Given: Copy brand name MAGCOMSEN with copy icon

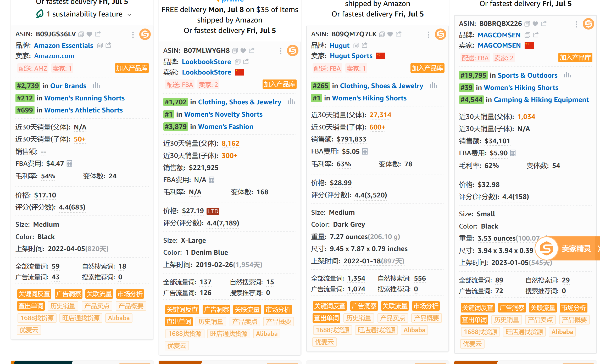Looking at the screenshot, I should point(527,35).
